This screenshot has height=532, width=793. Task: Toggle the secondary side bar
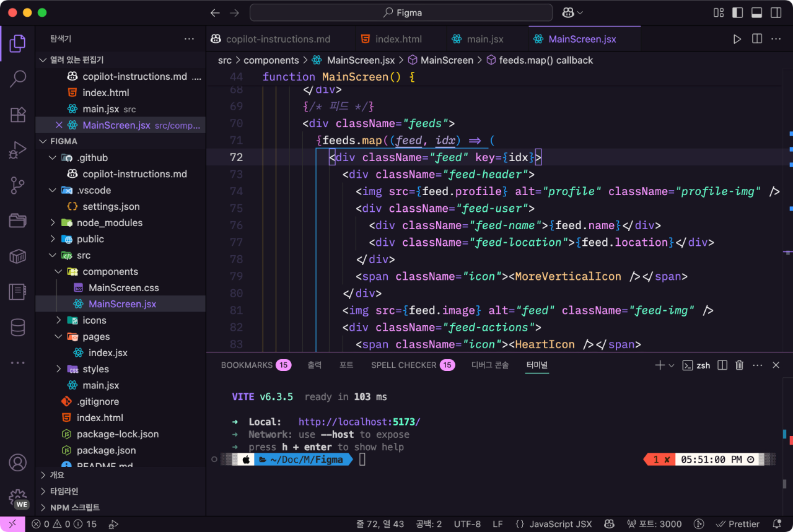[x=776, y=12]
